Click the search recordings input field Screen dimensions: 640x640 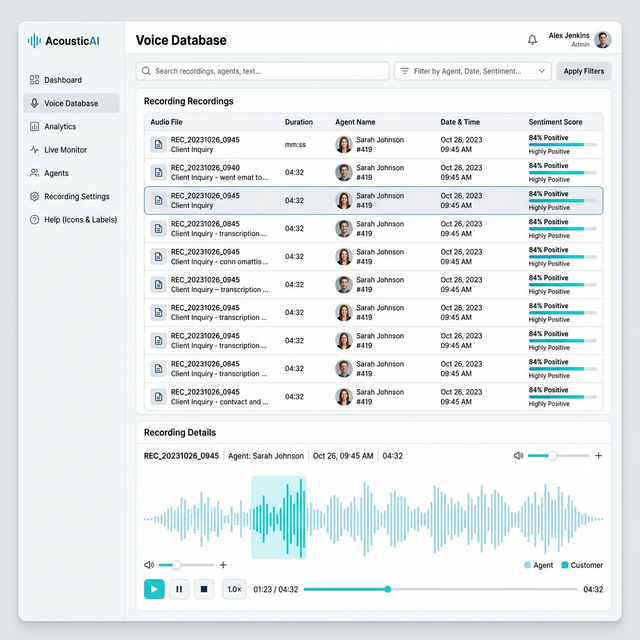[x=263, y=71]
